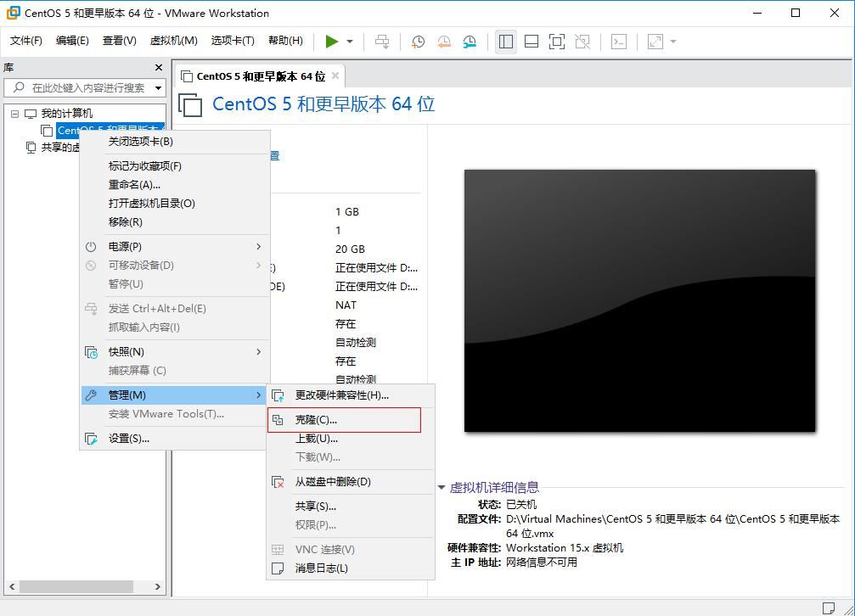Toggle the thumbnail bar view icon
Image resolution: width=855 pixels, height=616 pixels.
(532, 42)
